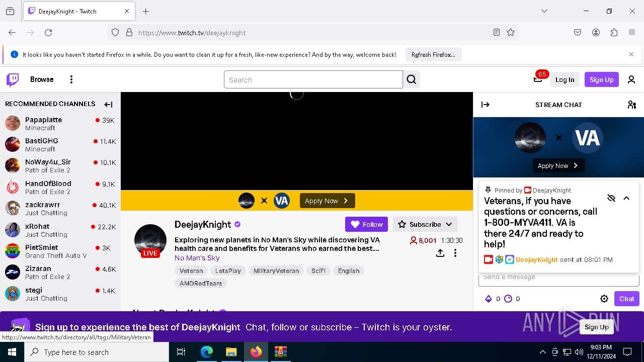The image size is (644, 362).
Task: Open the Firefox application menu
Action: 632,33
